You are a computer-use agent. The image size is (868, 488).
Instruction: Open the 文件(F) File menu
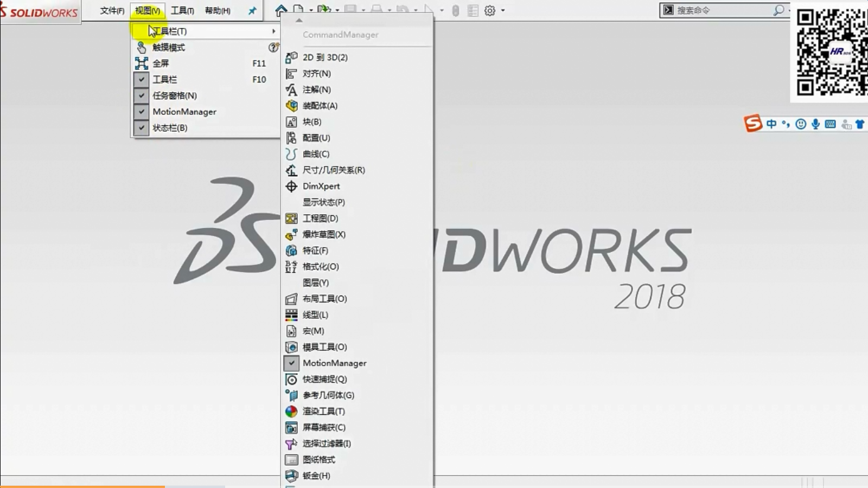tap(112, 10)
